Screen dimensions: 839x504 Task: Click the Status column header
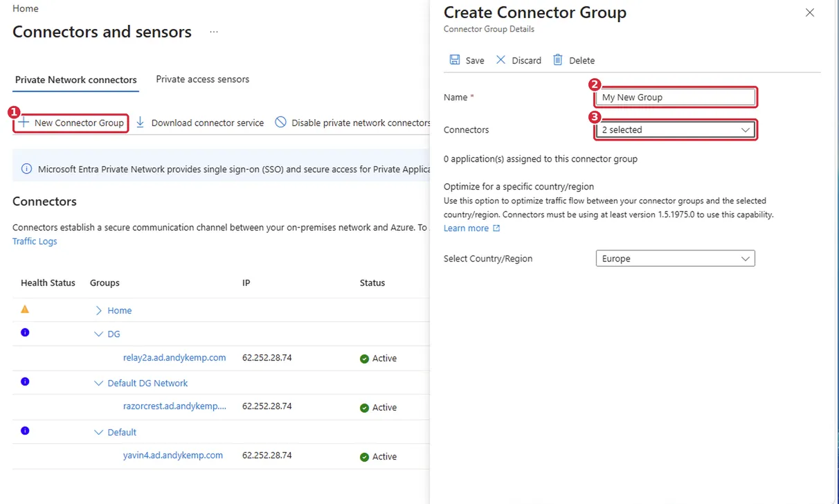[x=372, y=282]
